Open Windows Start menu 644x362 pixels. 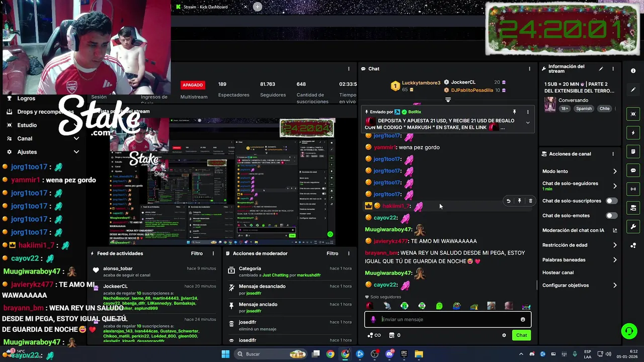click(x=225, y=354)
